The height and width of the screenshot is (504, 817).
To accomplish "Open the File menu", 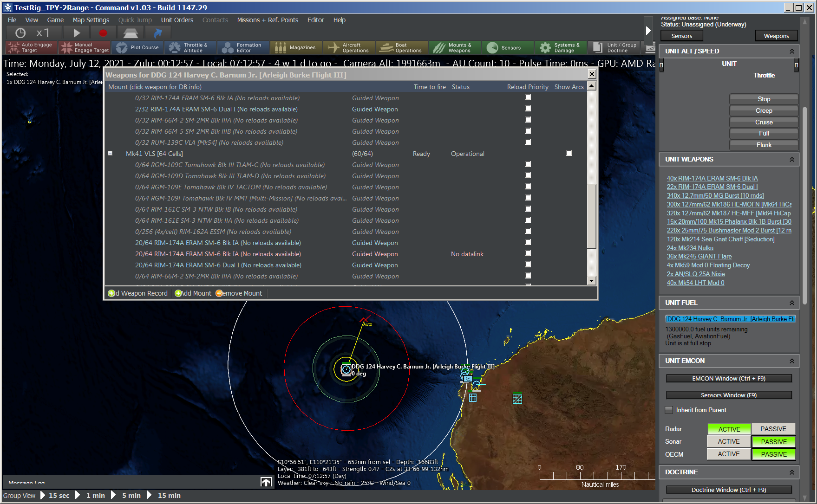I will coord(12,20).
